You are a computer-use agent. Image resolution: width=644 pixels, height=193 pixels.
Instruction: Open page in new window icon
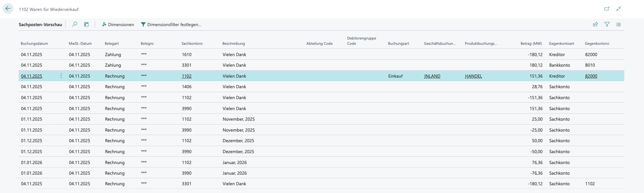pyautogui.click(x=607, y=9)
